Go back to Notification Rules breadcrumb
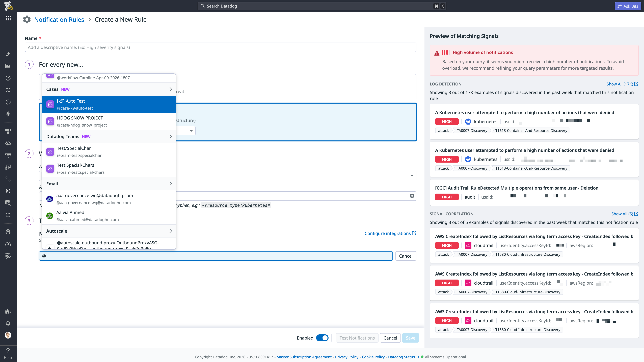 tap(59, 19)
